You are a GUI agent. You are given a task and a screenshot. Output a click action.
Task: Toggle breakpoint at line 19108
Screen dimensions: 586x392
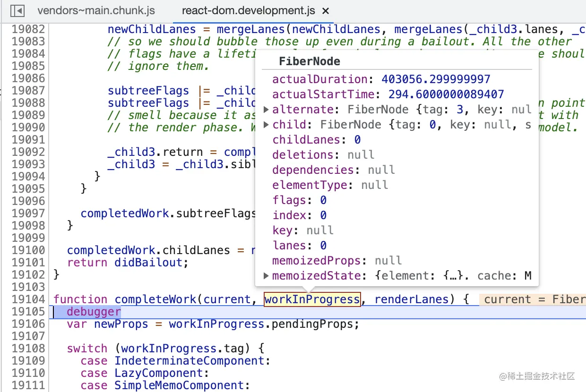pyautogui.click(x=28, y=349)
